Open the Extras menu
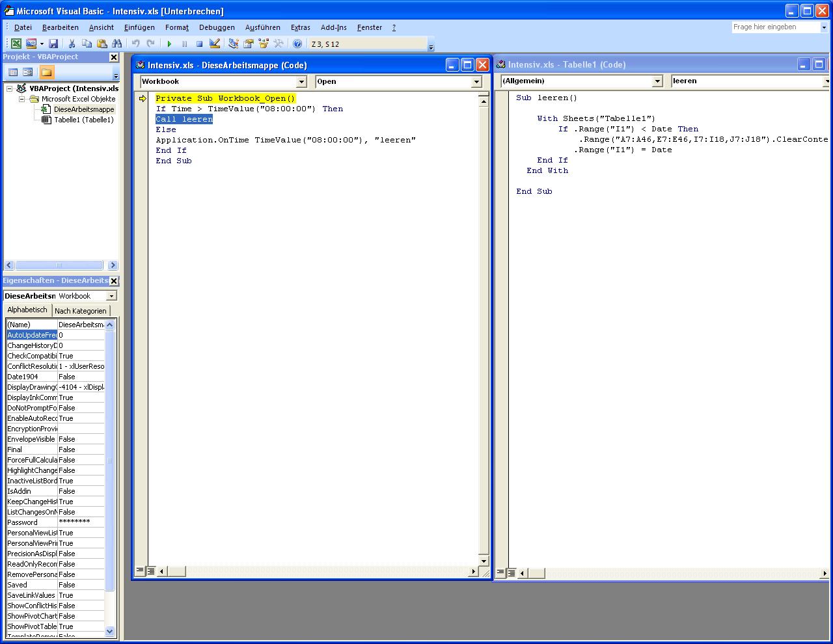833x644 pixels. (301, 27)
